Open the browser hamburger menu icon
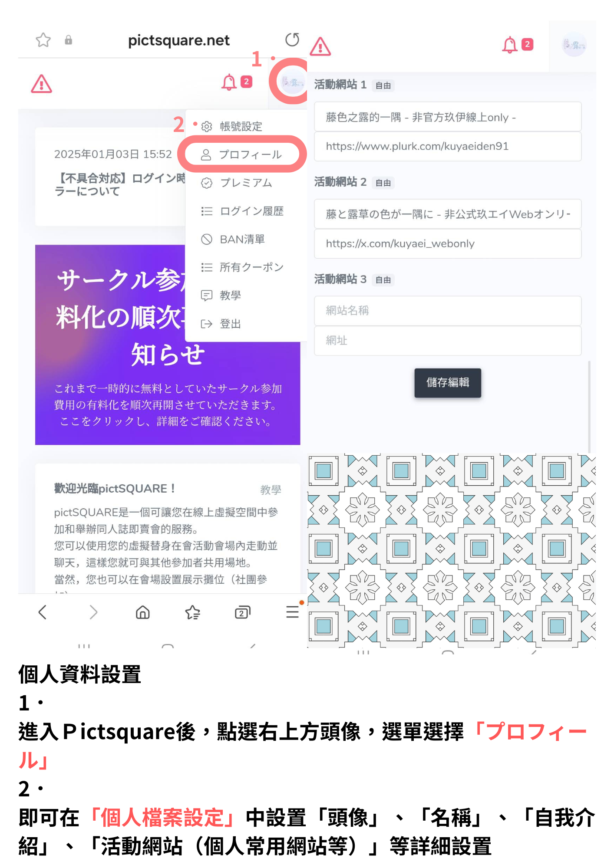Viewport: 614px width, 868px height. pyautogui.click(x=292, y=612)
